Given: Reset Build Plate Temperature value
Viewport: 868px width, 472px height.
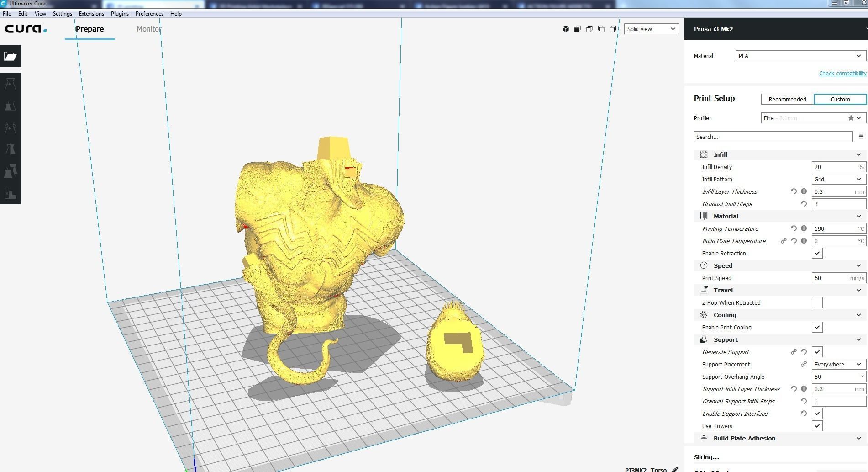Looking at the screenshot, I should 794,241.
